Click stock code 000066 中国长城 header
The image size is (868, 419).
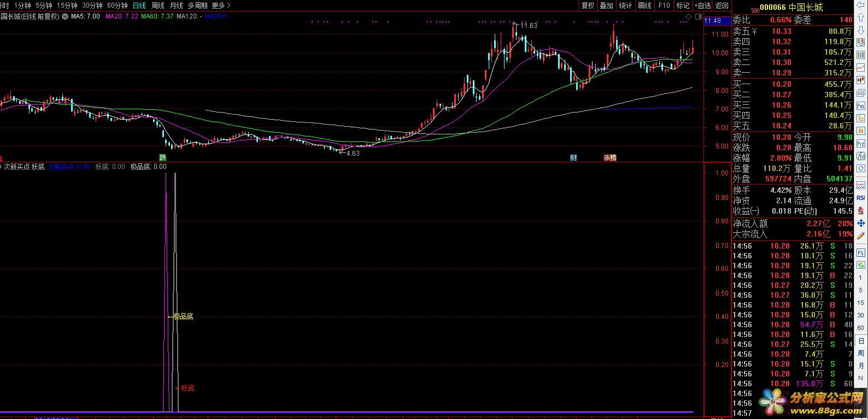coord(791,7)
